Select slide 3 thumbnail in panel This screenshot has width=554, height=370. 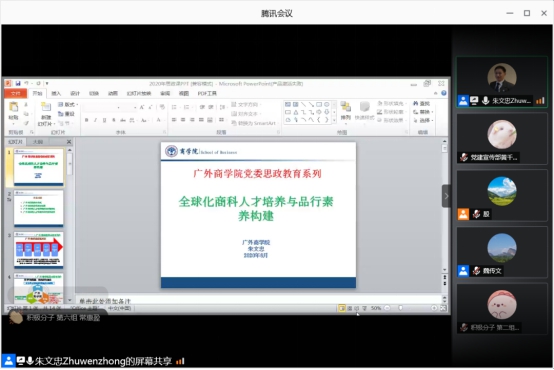[39, 249]
